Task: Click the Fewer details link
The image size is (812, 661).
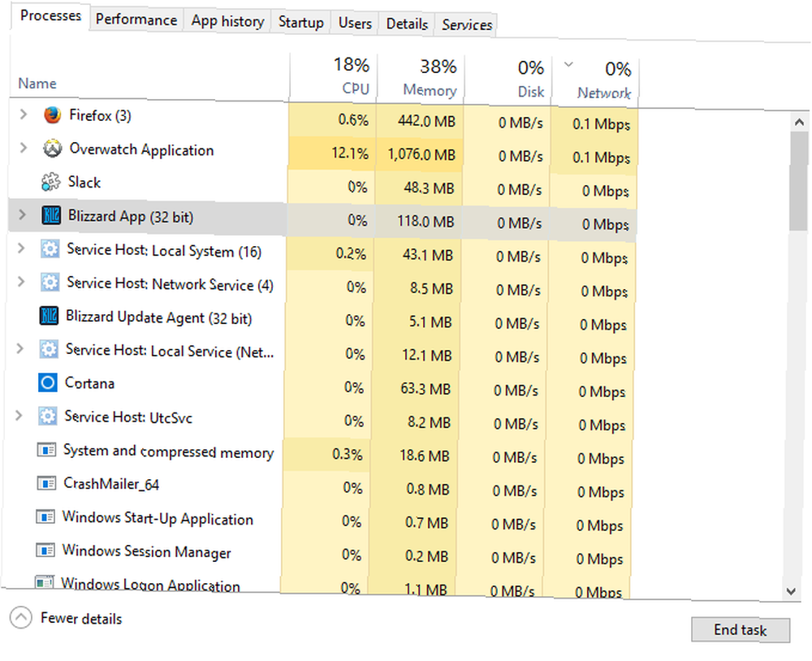Action: 81,619
